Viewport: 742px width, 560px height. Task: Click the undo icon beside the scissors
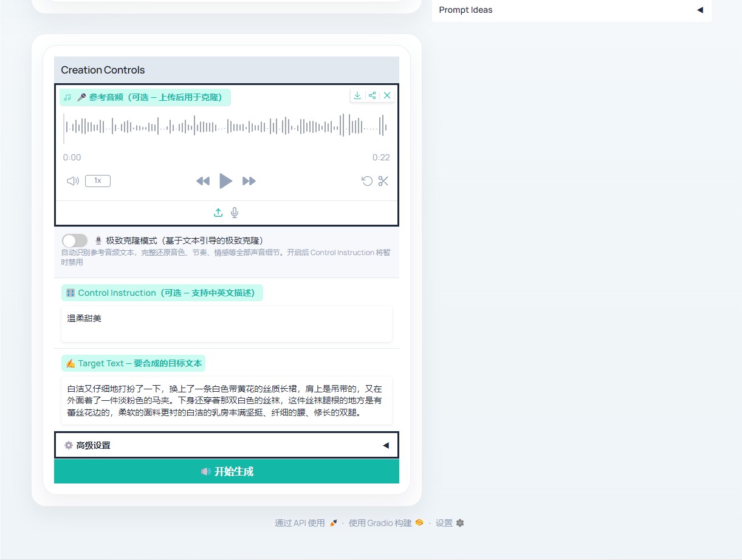click(x=367, y=181)
